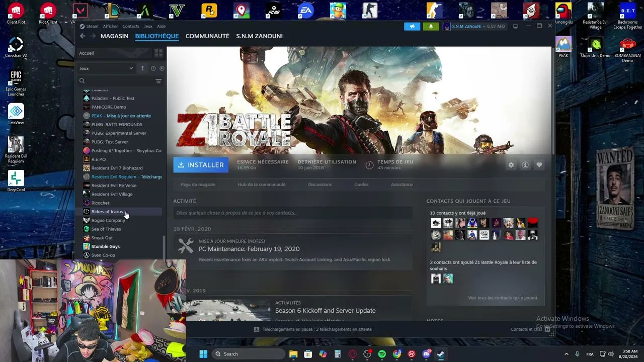Open DeepCool desktop shortcut
This screenshot has width=644, height=362.
point(16,181)
